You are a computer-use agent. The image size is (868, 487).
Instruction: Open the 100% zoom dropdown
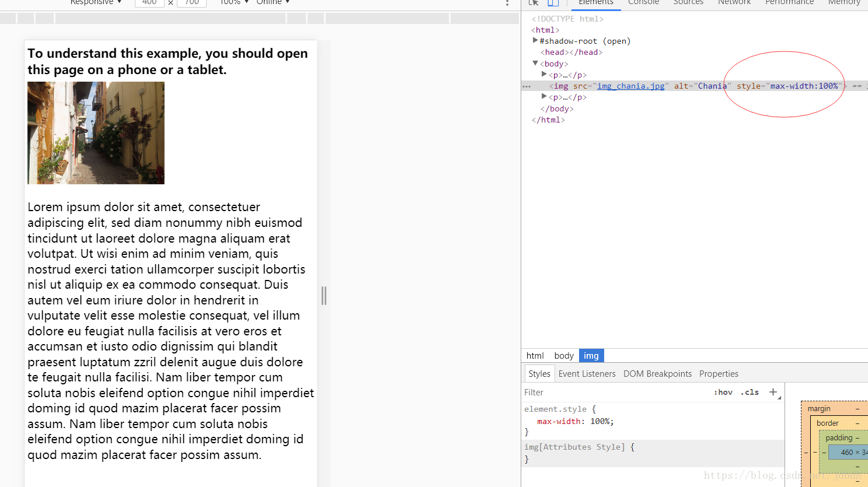coord(233,2)
